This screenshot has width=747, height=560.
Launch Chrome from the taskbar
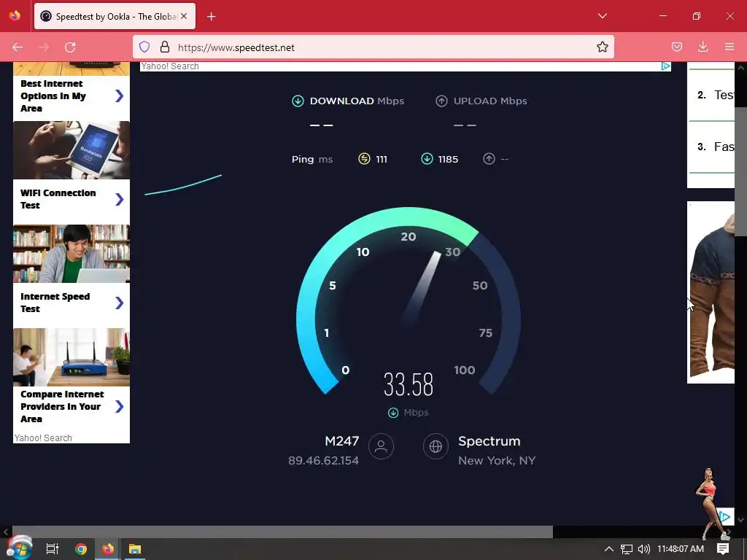pos(81,549)
